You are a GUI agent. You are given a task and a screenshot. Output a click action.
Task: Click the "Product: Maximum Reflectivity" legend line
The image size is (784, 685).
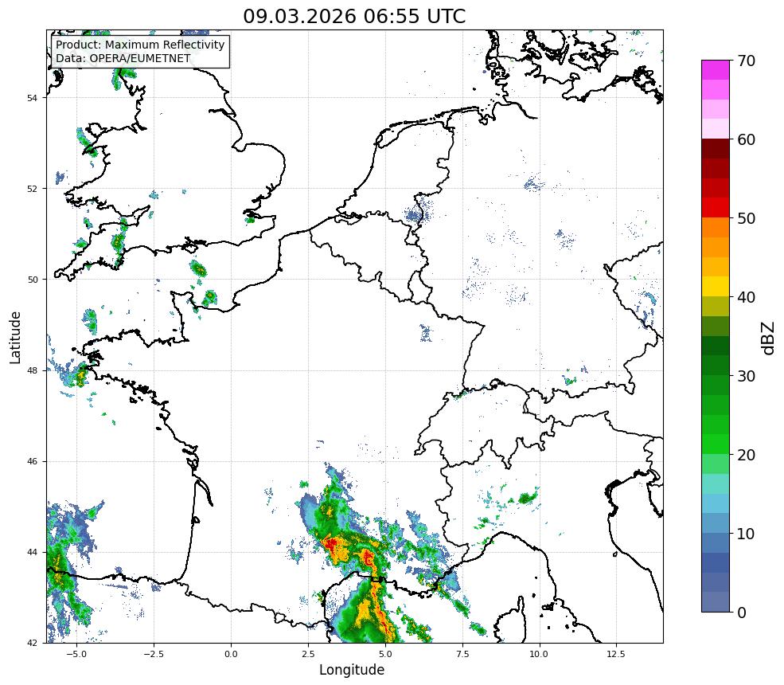coord(140,45)
